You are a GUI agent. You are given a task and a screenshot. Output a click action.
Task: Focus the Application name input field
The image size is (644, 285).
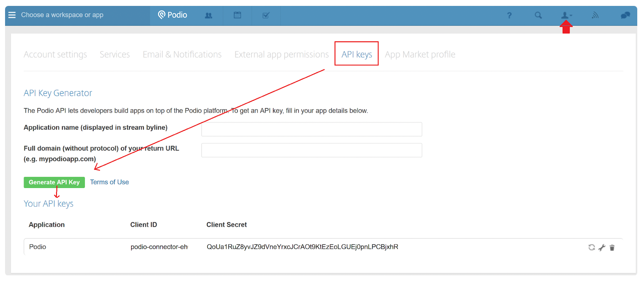point(312,129)
